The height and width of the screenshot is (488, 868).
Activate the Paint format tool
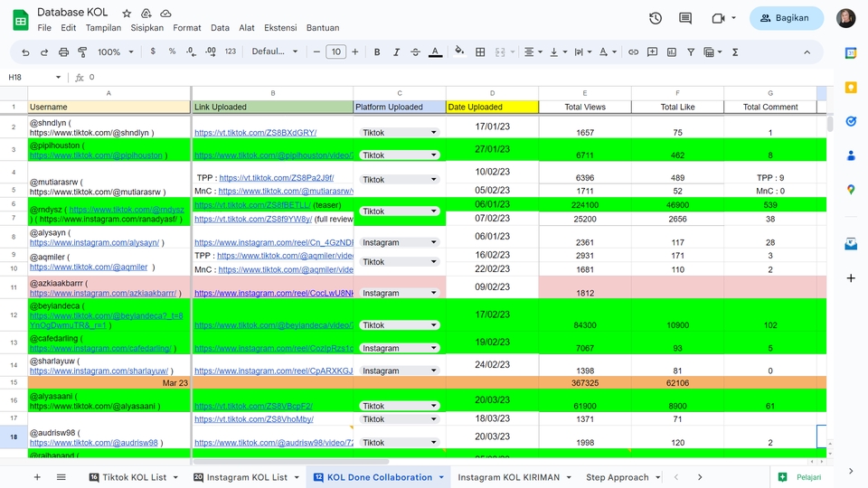[x=82, y=52]
